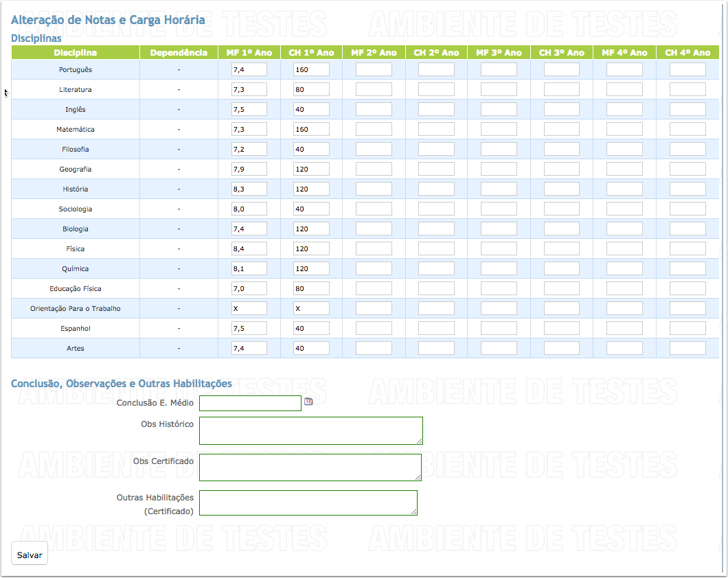
Task: Click the Disciplinas section heading
Action: 36,38
